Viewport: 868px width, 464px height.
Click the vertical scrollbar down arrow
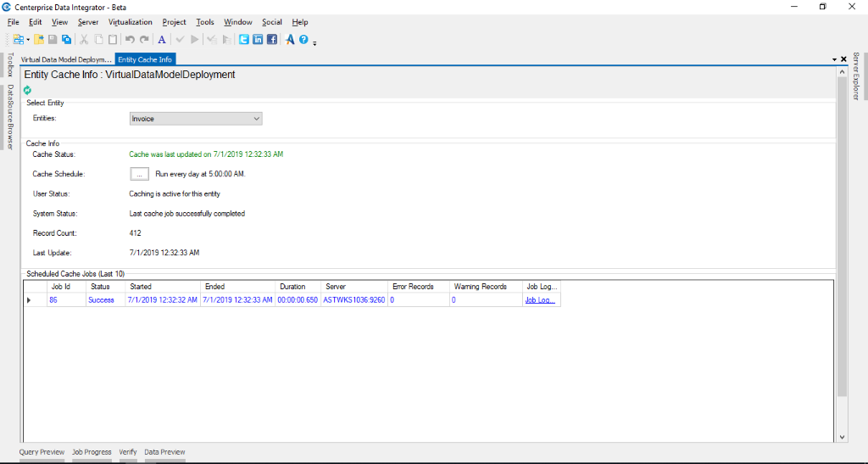[x=842, y=436]
